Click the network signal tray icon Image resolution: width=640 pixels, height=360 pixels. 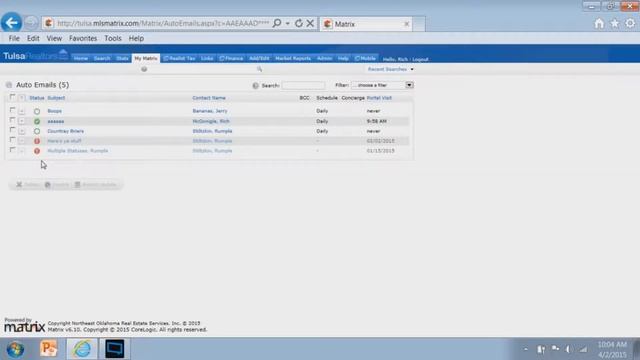tap(583, 349)
